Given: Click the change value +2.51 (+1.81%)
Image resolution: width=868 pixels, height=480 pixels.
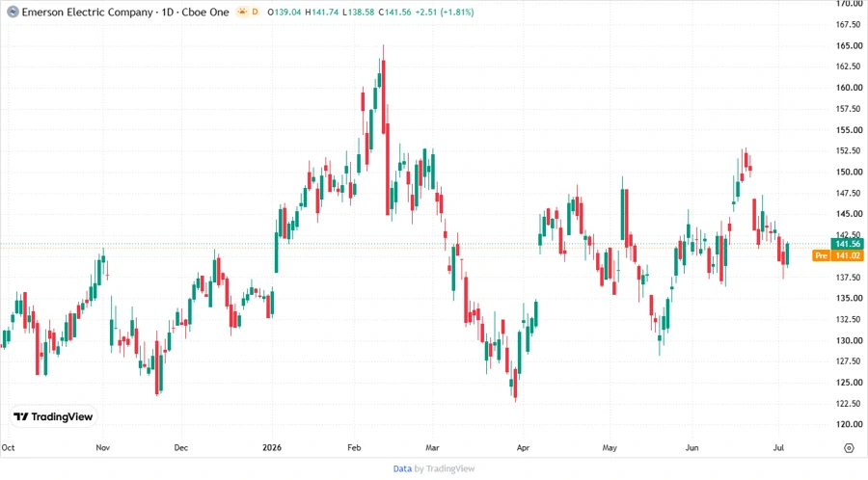Looking at the screenshot, I should (445, 13).
